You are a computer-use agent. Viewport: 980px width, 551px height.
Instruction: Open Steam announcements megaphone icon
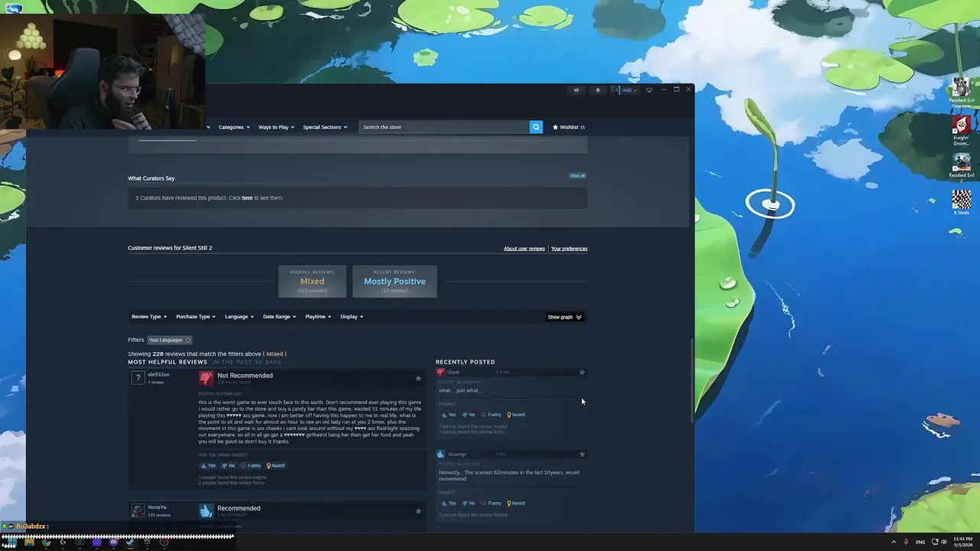tap(577, 90)
